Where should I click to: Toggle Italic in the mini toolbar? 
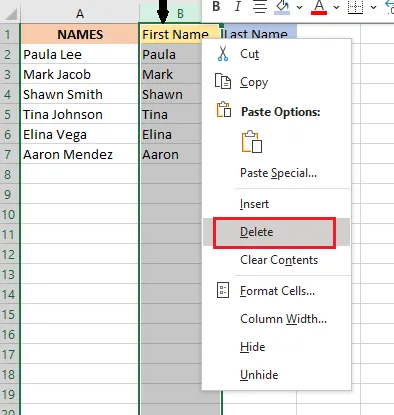coord(238,6)
